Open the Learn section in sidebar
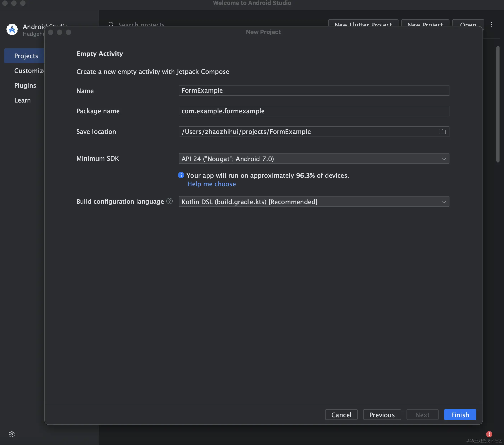Image resolution: width=504 pixels, height=445 pixels. (22, 100)
